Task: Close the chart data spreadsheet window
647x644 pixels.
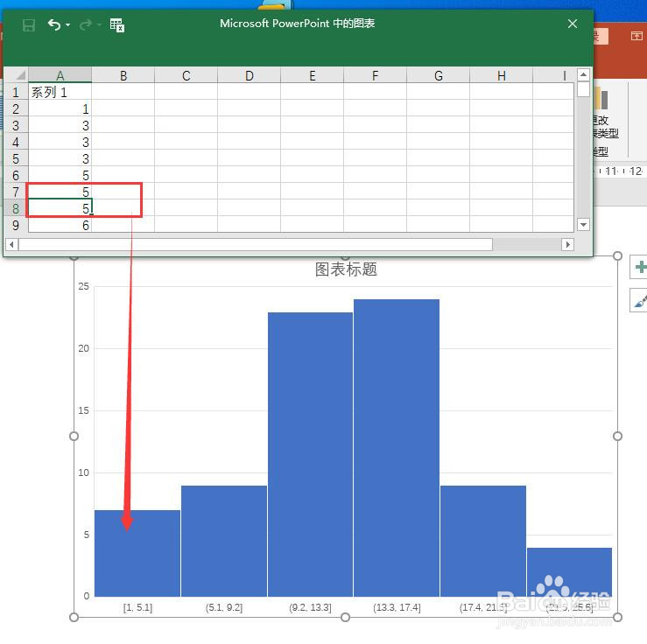Action: point(573,24)
